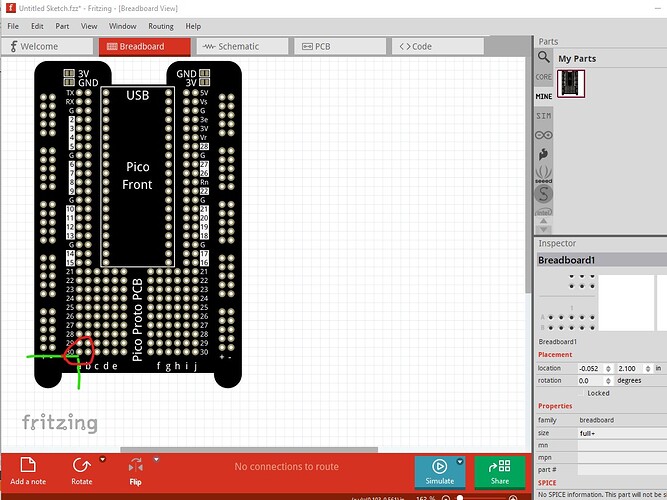Open the Flip options dropdown arrow

(x=156, y=459)
